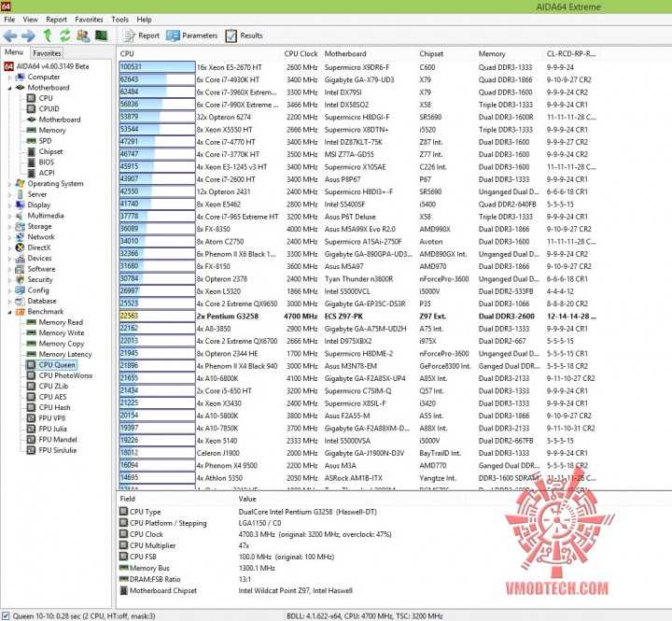Expand the Display tree node
The width and height of the screenshot is (672, 621).
(x=9, y=205)
